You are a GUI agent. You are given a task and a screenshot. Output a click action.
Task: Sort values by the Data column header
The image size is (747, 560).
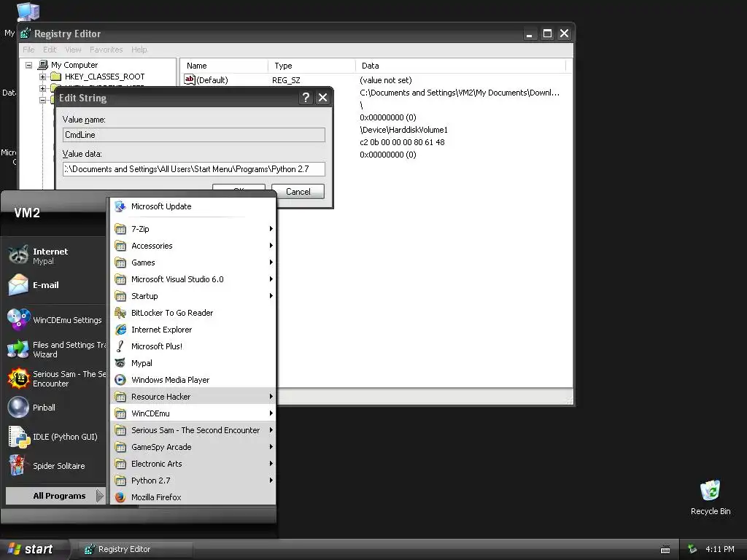(x=460, y=66)
